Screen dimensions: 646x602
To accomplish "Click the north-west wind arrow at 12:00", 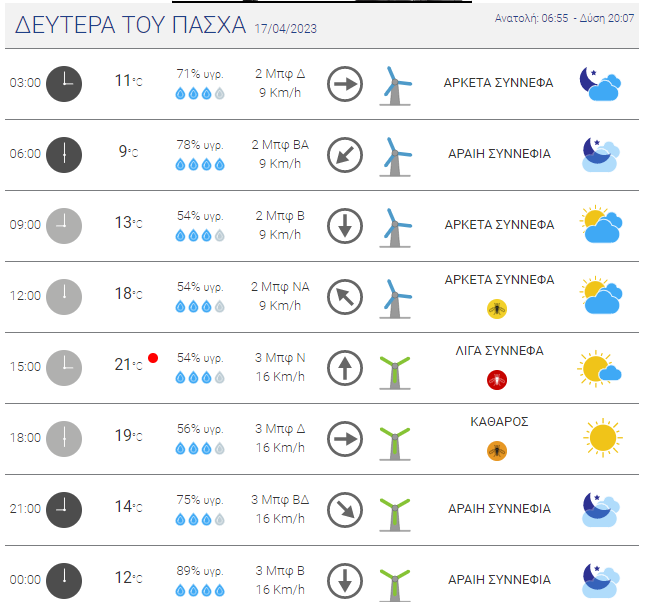I will point(345,297).
